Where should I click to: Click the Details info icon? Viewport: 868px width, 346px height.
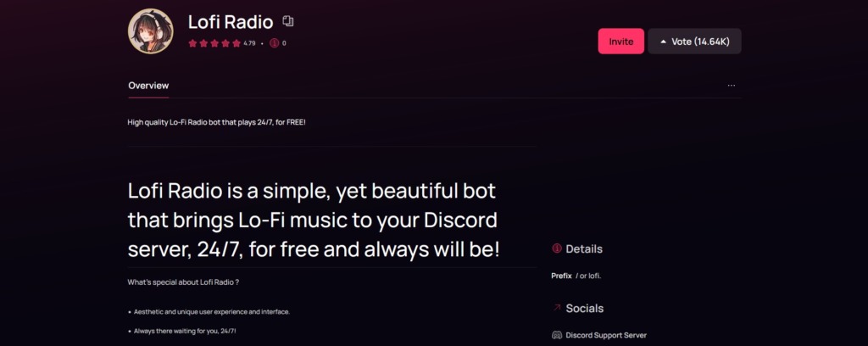coord(557,248)
